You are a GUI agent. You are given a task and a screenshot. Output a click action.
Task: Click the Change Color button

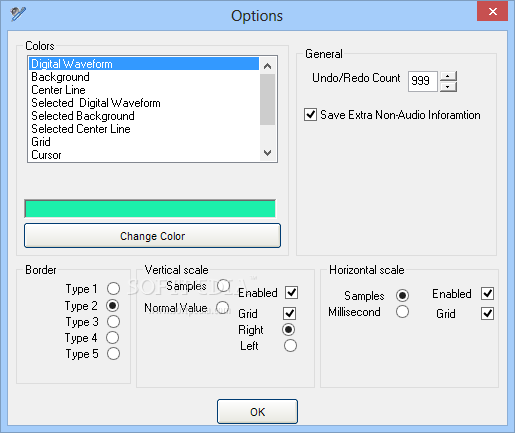152,236
